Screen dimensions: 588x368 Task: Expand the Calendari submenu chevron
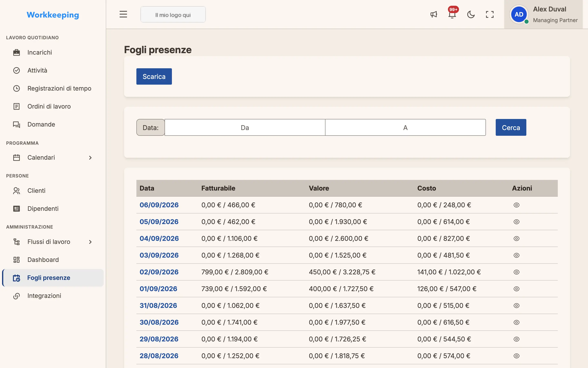pos(90,158)
